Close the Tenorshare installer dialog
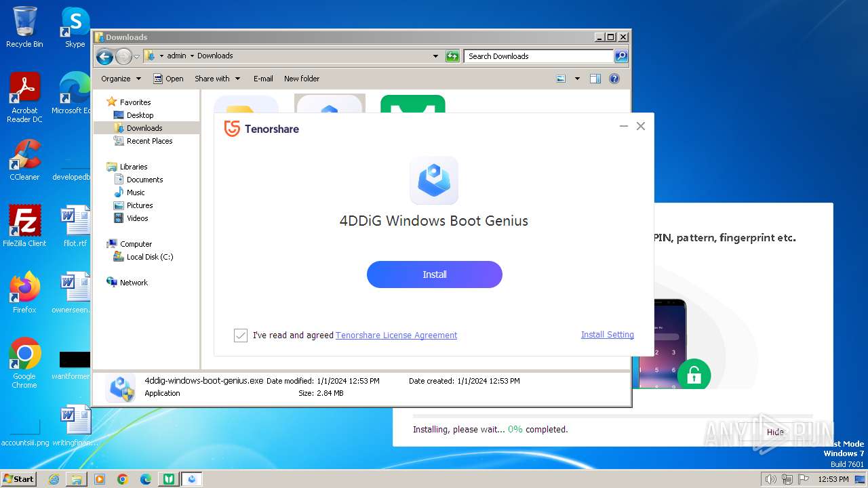868x488 pixels. point(641,126)
